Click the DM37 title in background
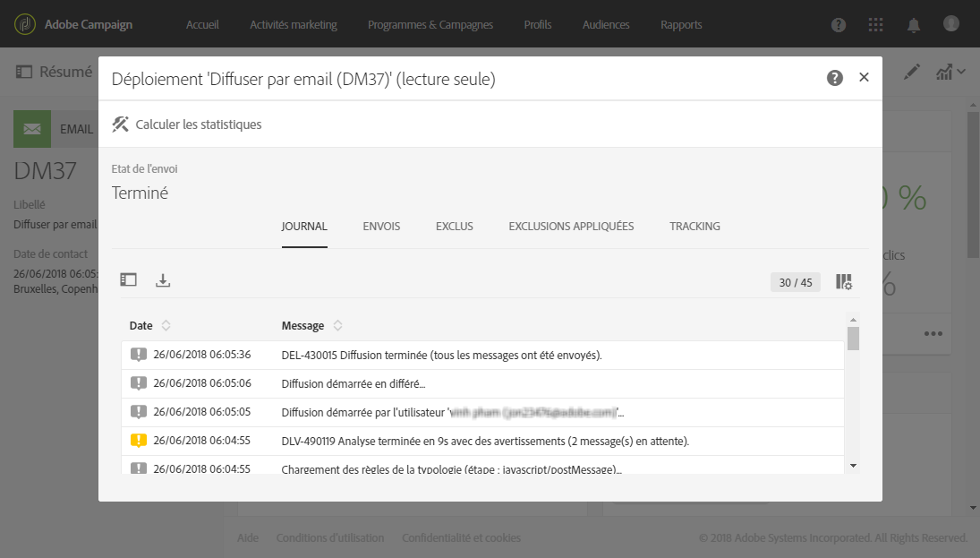 [45, 171]
